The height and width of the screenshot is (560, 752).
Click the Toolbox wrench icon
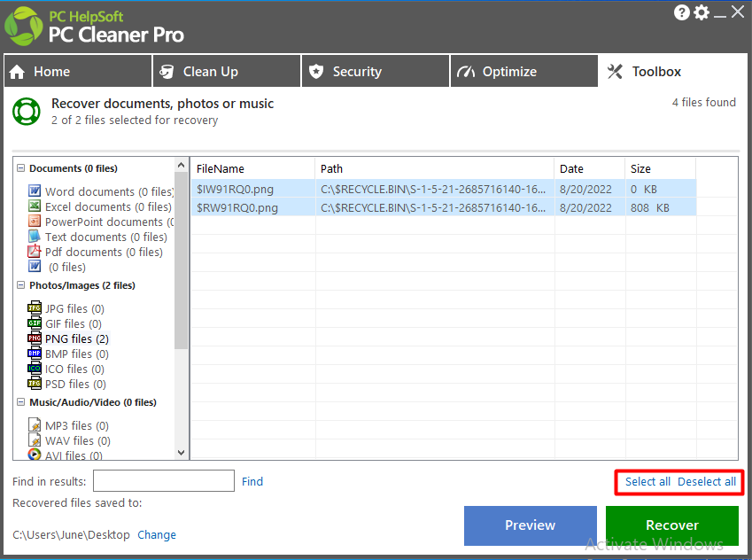pyautogui.click(x=615, y=72)
